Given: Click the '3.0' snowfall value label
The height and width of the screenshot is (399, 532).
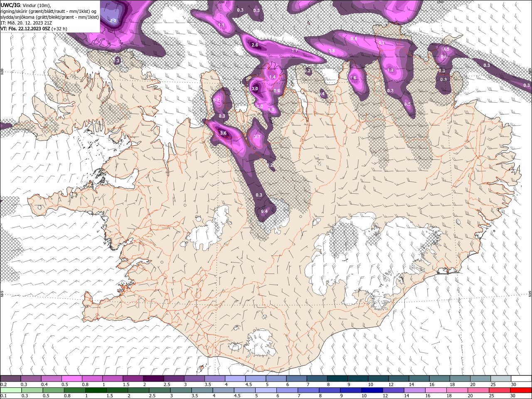Looking at the screenshot, I should pyautogui.click(x=255, y=89).
